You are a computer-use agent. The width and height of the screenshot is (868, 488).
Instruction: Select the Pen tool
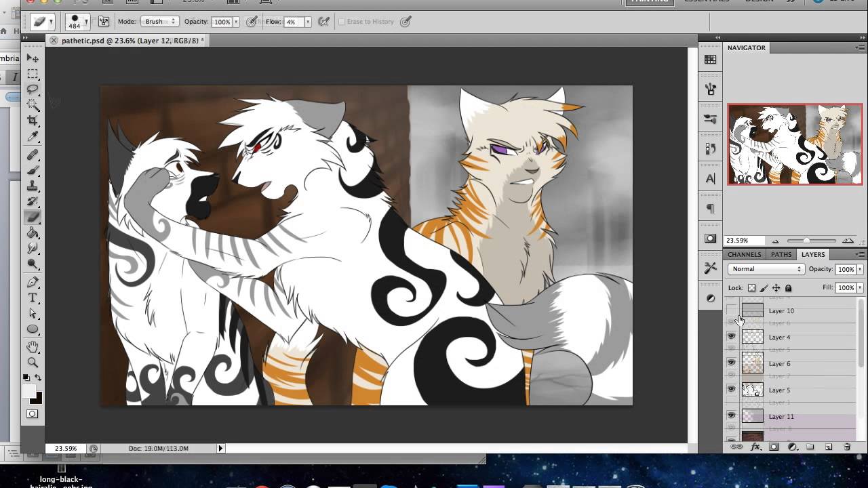pyautogui.click(x=33, y=283)
